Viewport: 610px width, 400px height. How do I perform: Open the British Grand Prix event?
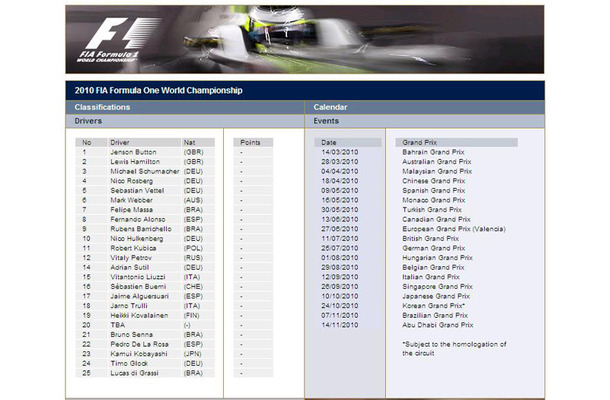[x=431, y=239]
